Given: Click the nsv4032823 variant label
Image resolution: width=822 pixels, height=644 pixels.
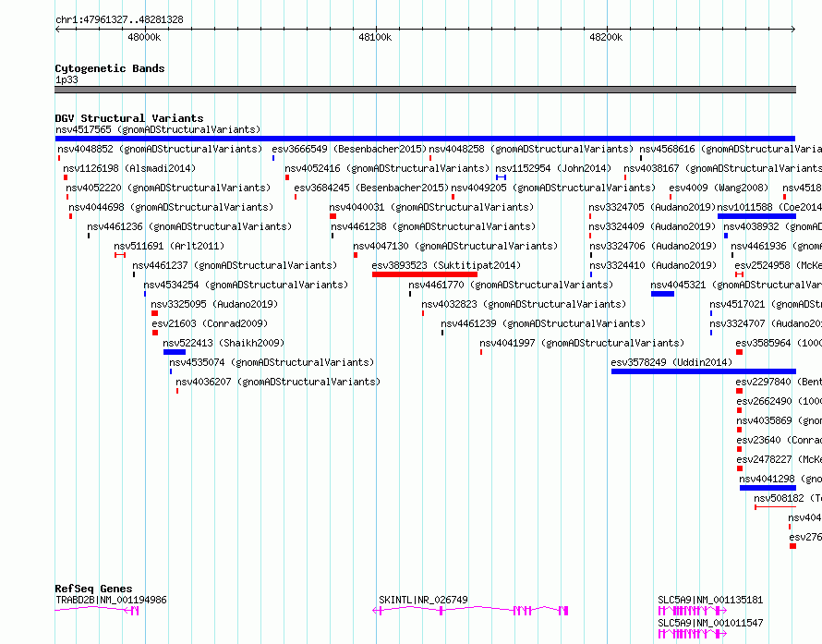Looking at the screenshot, I should click(x=524, y=304).
